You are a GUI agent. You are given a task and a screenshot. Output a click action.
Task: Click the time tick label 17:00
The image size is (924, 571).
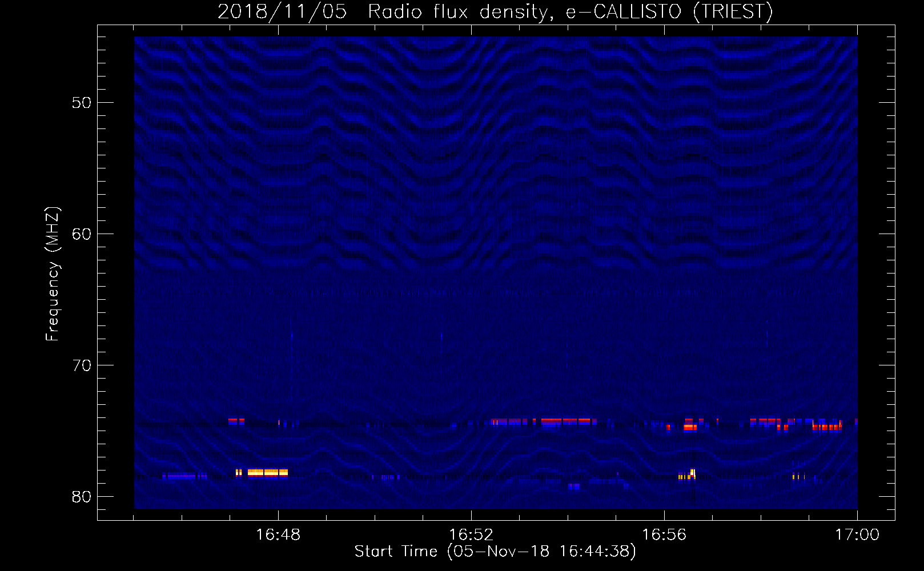click(x=857, y=534)
